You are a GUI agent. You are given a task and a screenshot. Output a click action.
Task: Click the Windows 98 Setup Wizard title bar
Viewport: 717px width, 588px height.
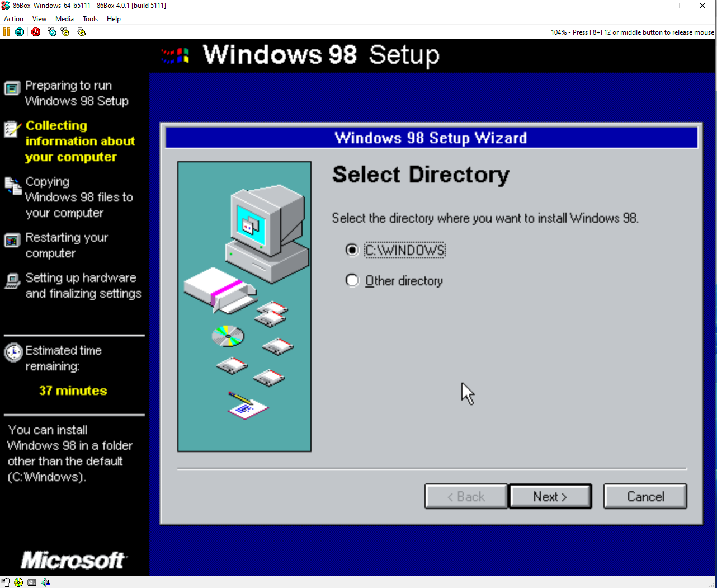pyautogui.click(x=431, y=138)
